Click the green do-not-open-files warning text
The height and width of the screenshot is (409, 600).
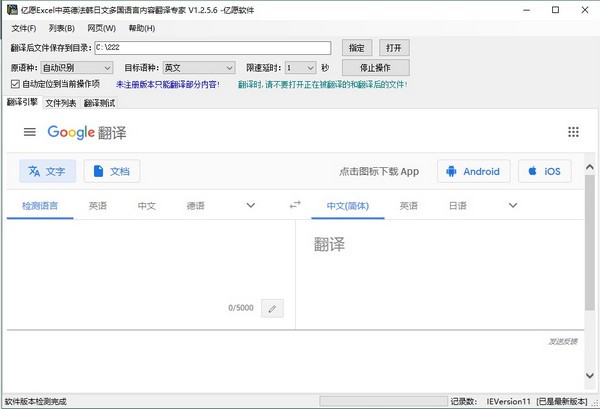pos(323,85)
